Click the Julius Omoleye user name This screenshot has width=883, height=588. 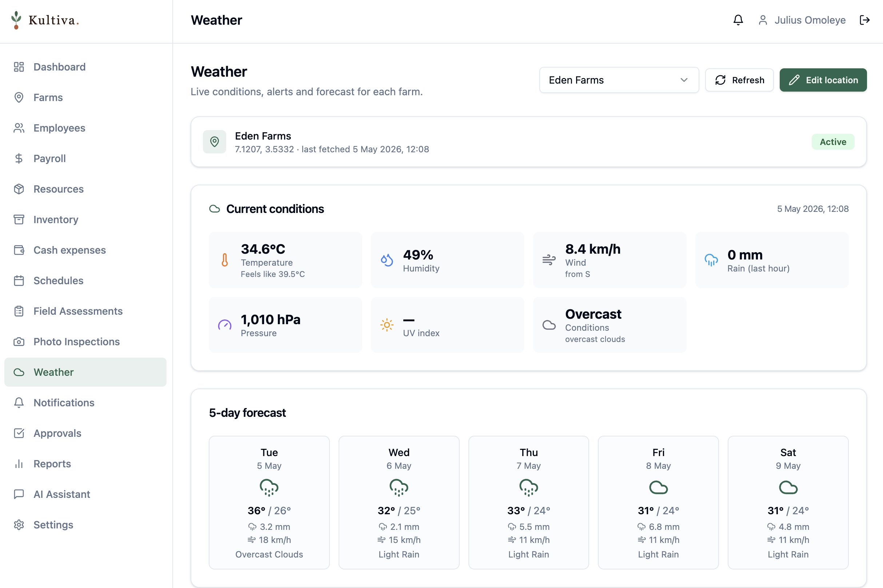point(810,20)
